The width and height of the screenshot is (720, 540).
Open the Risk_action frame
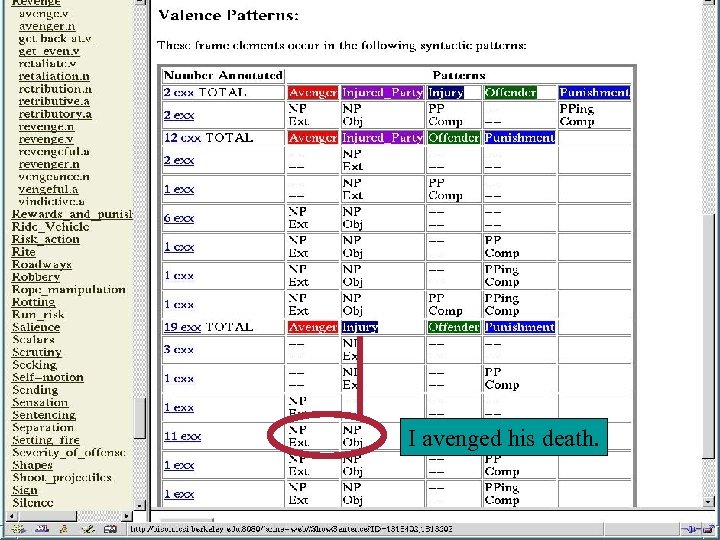click(x=45, y=239)
